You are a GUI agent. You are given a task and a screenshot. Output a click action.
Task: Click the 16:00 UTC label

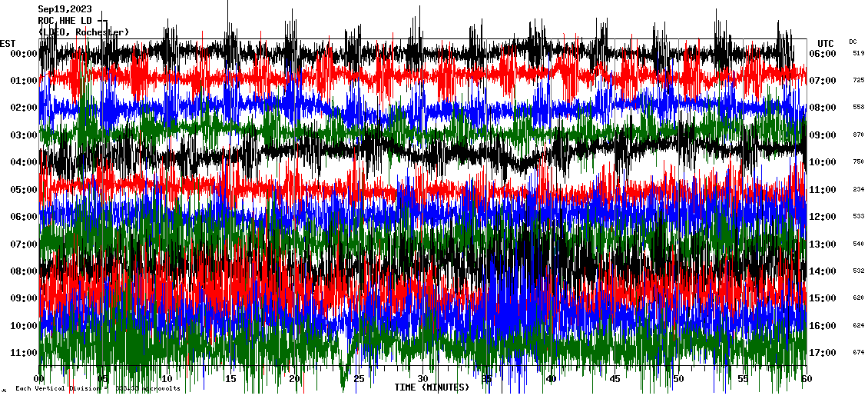[823, 325]
